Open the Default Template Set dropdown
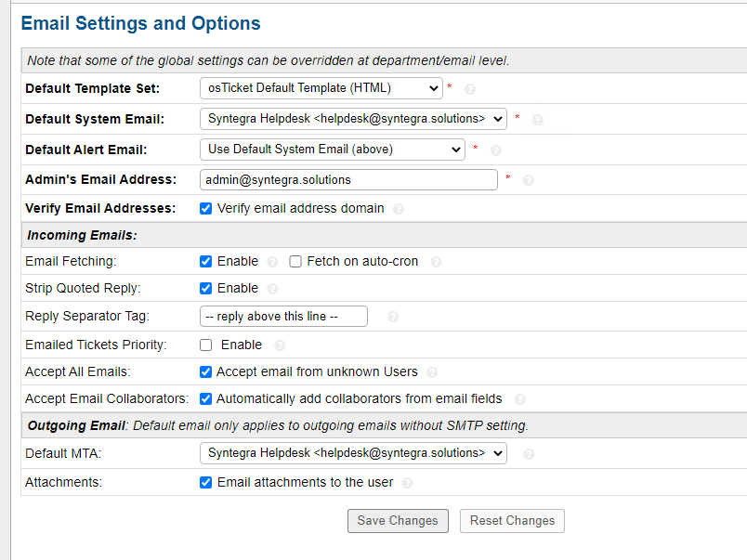 pyautogui.click(x=321, y=88)
